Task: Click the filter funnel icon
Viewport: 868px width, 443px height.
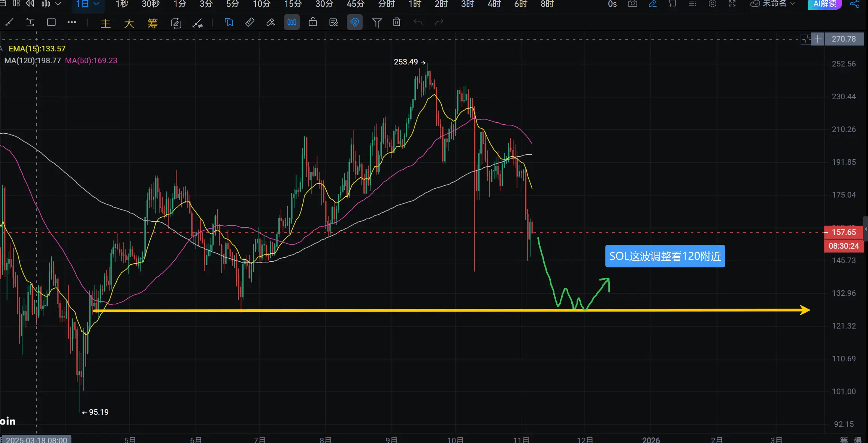Action: tap(376, 23)
